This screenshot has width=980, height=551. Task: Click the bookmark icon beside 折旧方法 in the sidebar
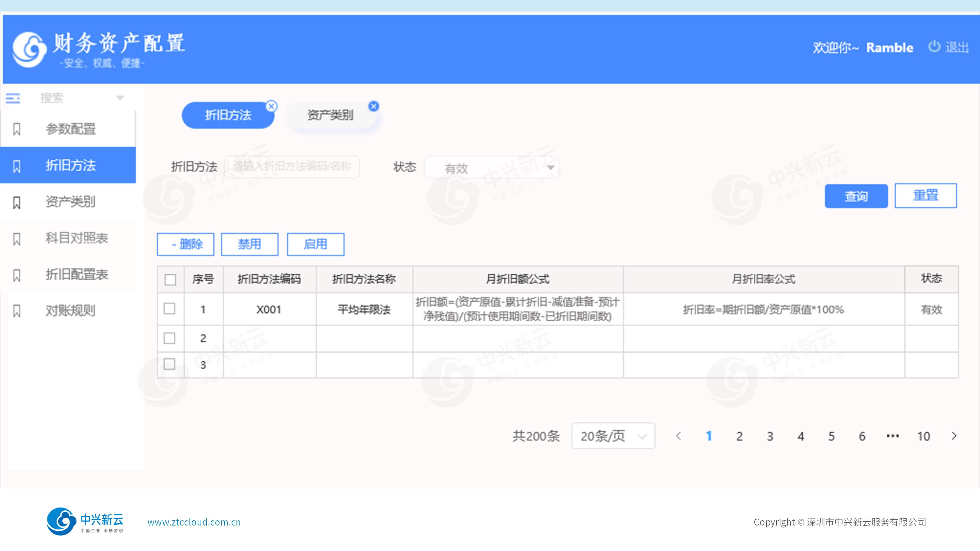pyautogui.click(x=17, y=166)
